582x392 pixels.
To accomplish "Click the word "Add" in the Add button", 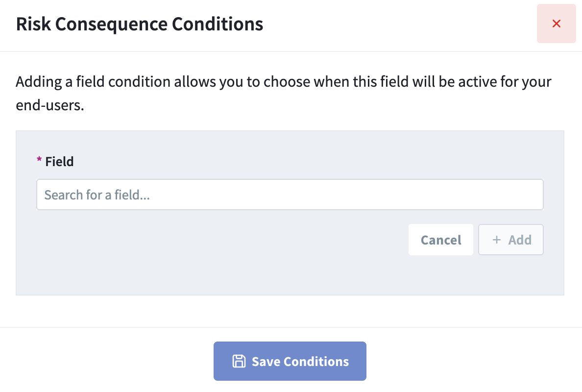I will [519, 240].
